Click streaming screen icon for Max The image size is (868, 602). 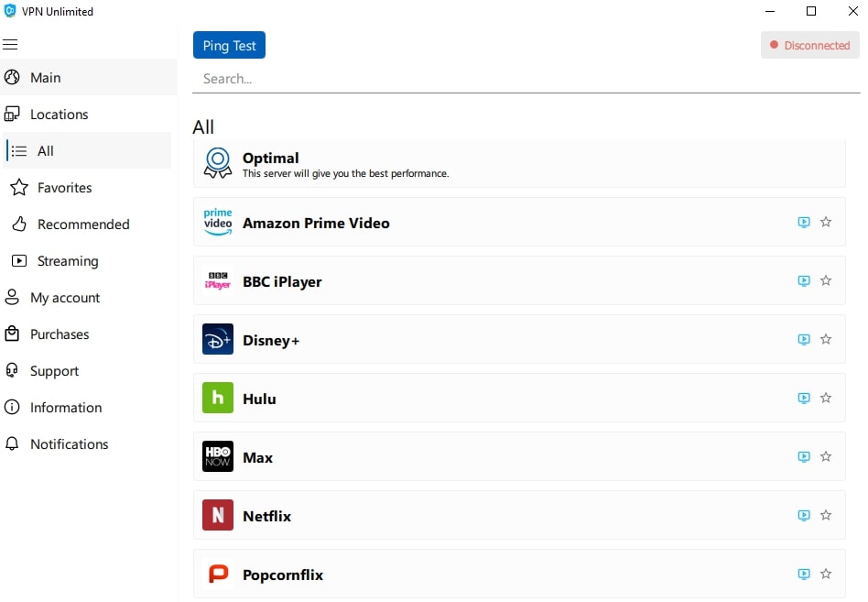click(804, 457)
